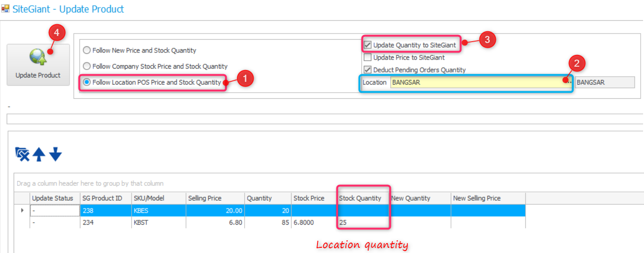Click the KBST SKU cell
644x253 pixels.
coord(159,222)
